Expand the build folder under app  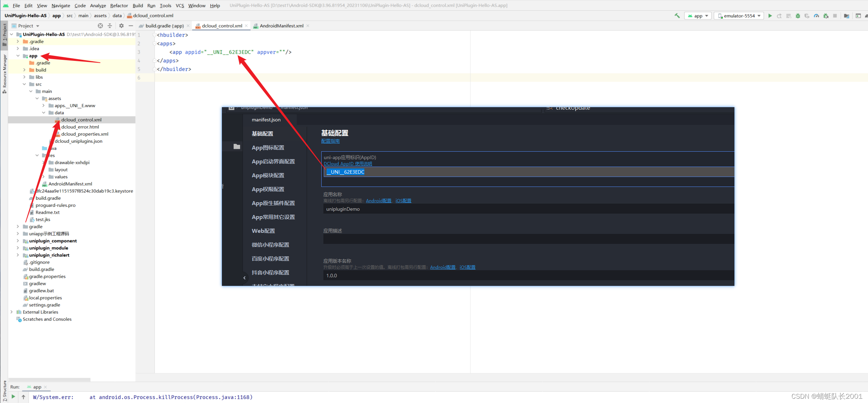(x=24, y=70)
